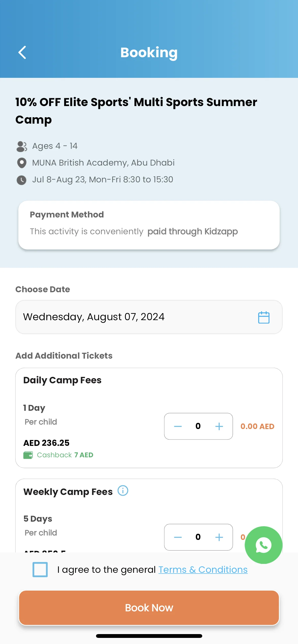Open the calendar icon in date field
The image size is (298, 644).
pyautogui.click(x=264, y=317)
